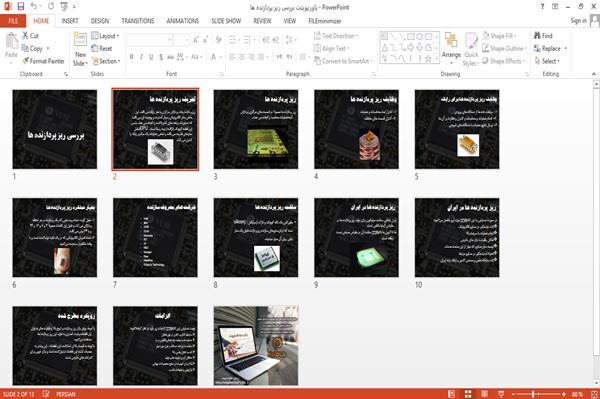The image size is (600, 399).
Task: Open PowerPoint Help question mark
Action: [542, 7]
